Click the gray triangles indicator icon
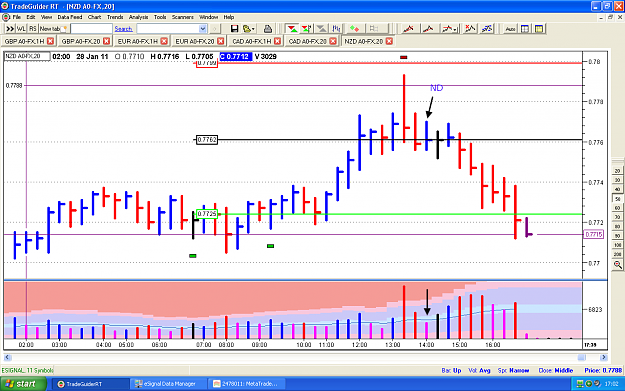 (321, 29)
